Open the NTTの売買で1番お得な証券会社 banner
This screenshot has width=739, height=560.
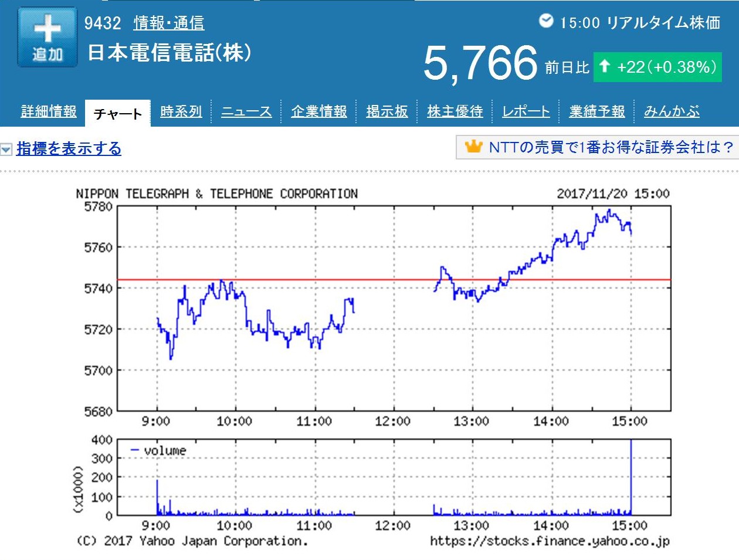[x=597, y=147]
